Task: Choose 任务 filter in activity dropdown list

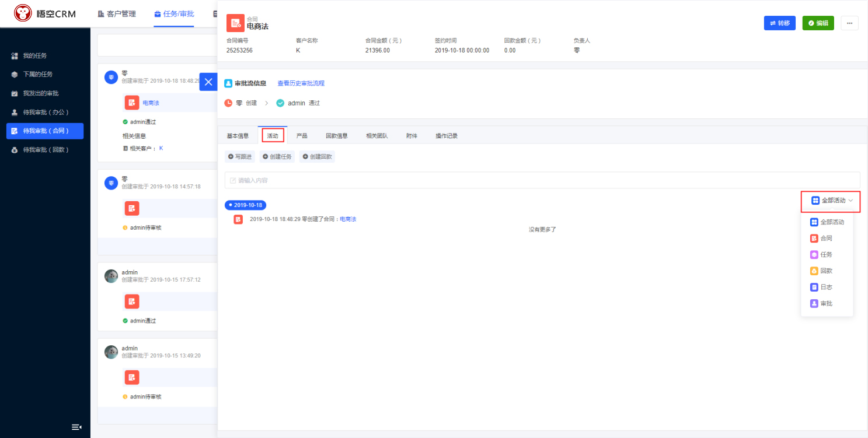Action: point(826,255)
